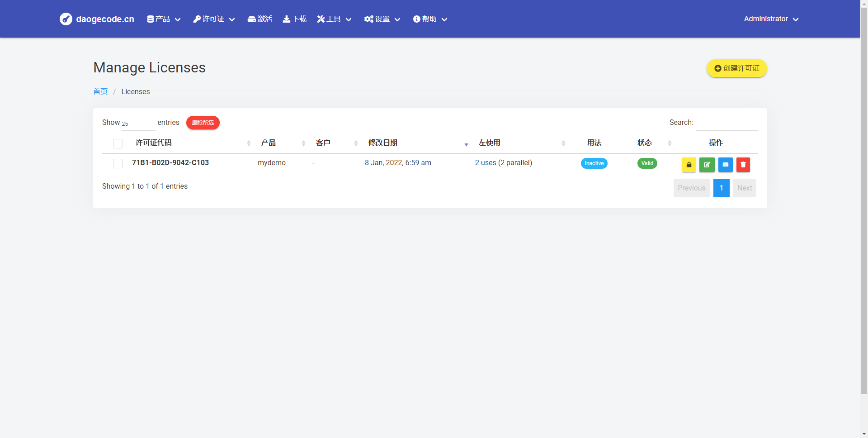868x438 pixels.
Task: Click the Licenses breadcrumb text
Action: [136, 91]
